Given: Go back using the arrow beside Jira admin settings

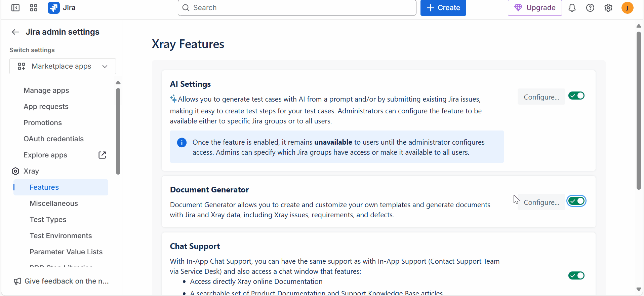Looking at the screenshot, I should (x=15, y=32).
